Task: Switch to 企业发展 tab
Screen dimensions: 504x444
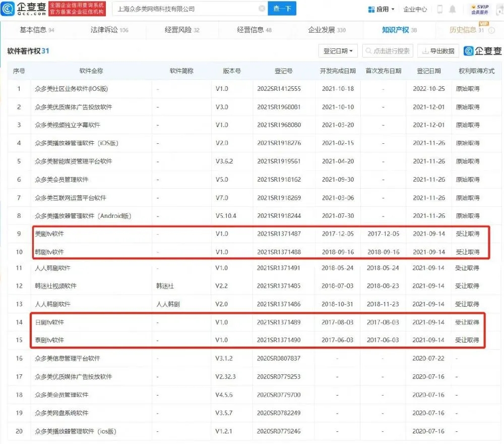Action: [327, 30]
